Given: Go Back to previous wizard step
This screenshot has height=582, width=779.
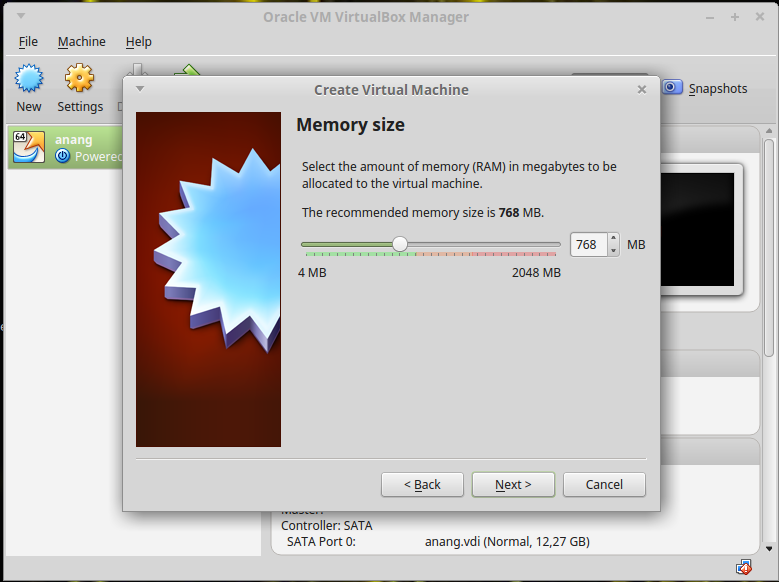Looking at the screenshot, I should tap(422, 485).
